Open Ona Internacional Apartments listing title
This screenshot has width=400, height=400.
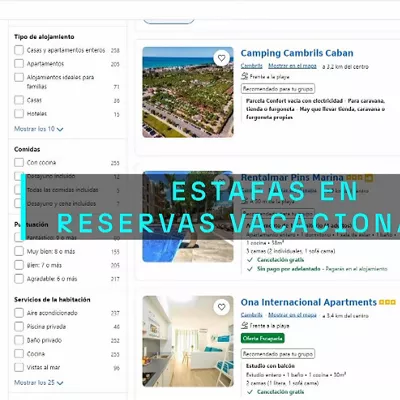coord(309,302)
